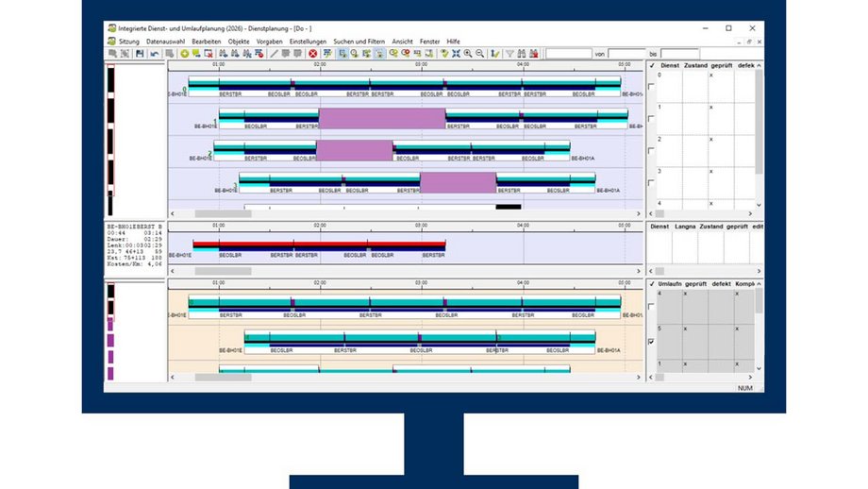Click the fit-to-window arrows icon

click(456, 54)
